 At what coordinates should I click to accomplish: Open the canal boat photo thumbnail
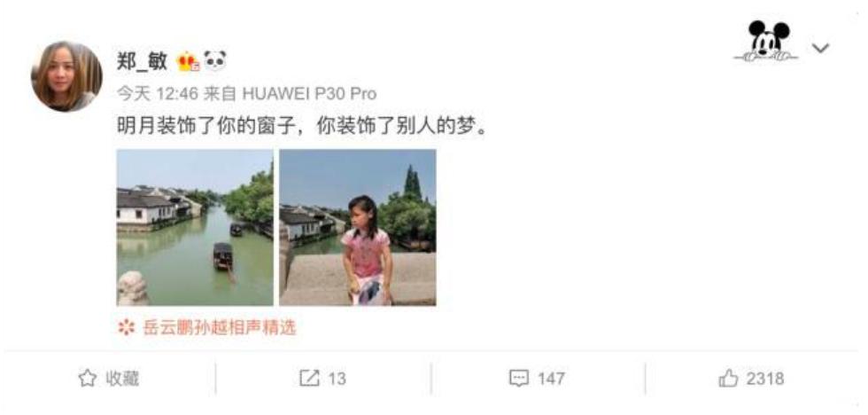(195, 227)
